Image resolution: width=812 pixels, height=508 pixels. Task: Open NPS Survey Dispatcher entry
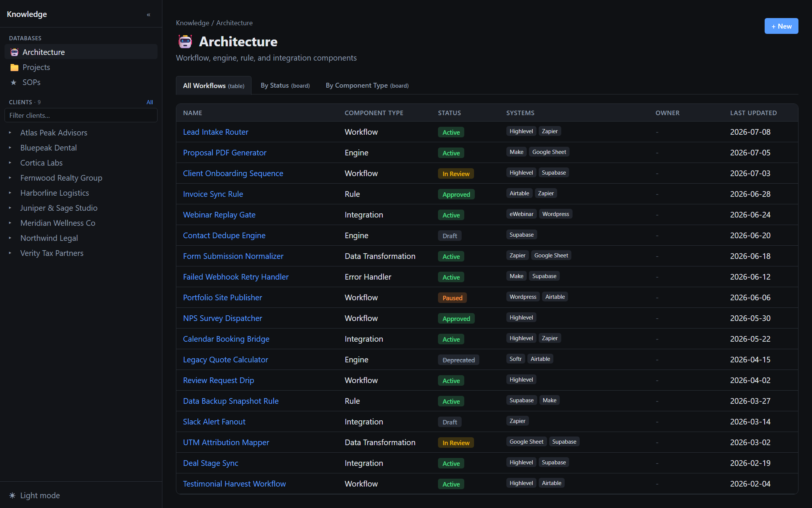tap(222, 318)
